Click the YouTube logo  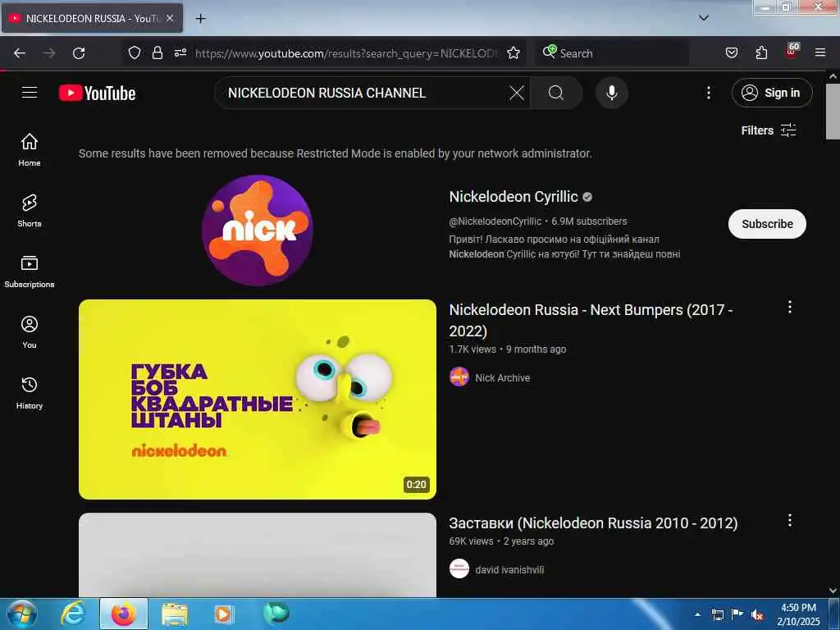[x=97, y=94]
